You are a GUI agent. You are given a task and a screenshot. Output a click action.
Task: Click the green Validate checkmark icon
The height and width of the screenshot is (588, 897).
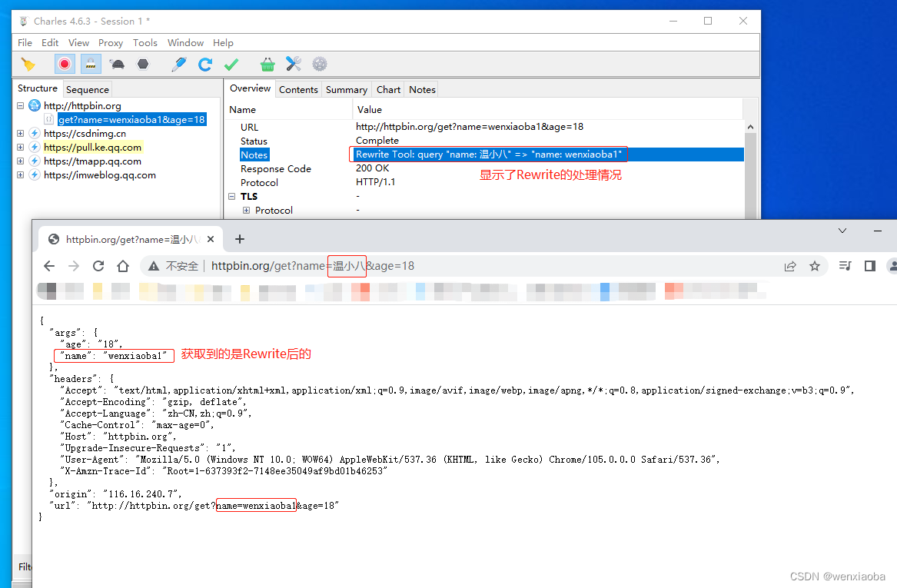[x=231, y=64]
